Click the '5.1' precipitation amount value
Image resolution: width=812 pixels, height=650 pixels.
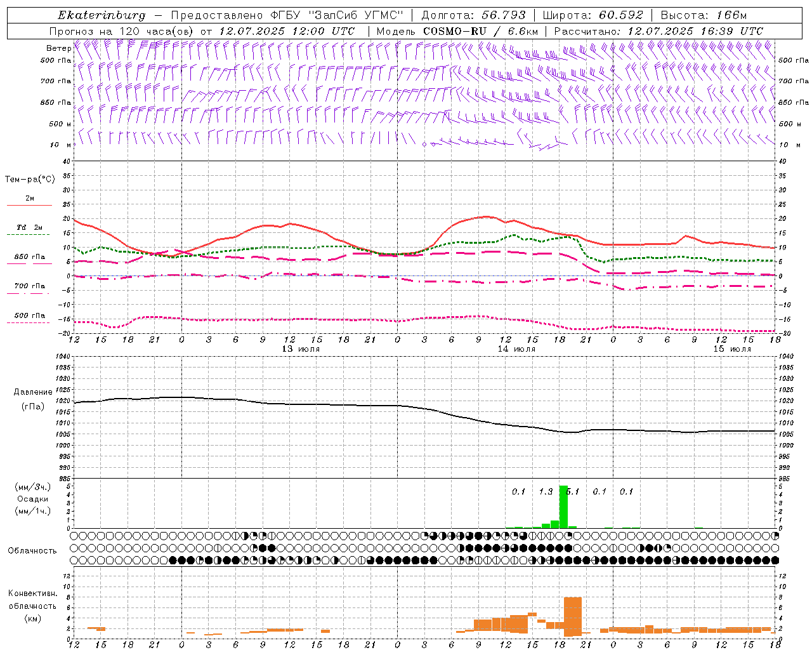pyautogui.click(x=572, y=491)
